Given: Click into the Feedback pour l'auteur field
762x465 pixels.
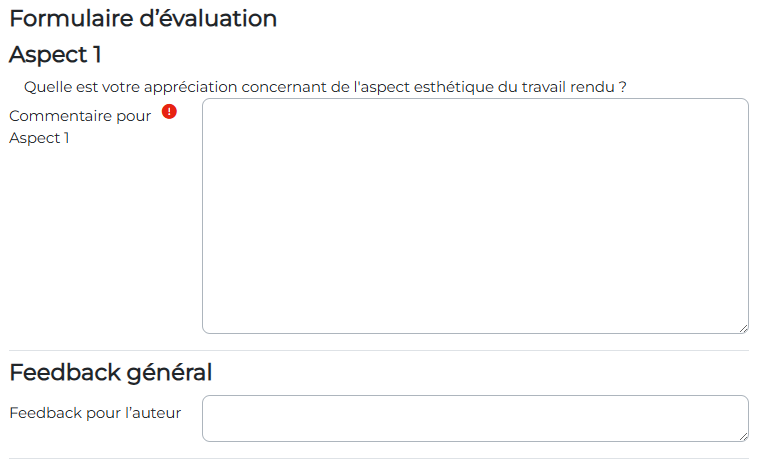Looking at the screenshot, I should point(475,418).
